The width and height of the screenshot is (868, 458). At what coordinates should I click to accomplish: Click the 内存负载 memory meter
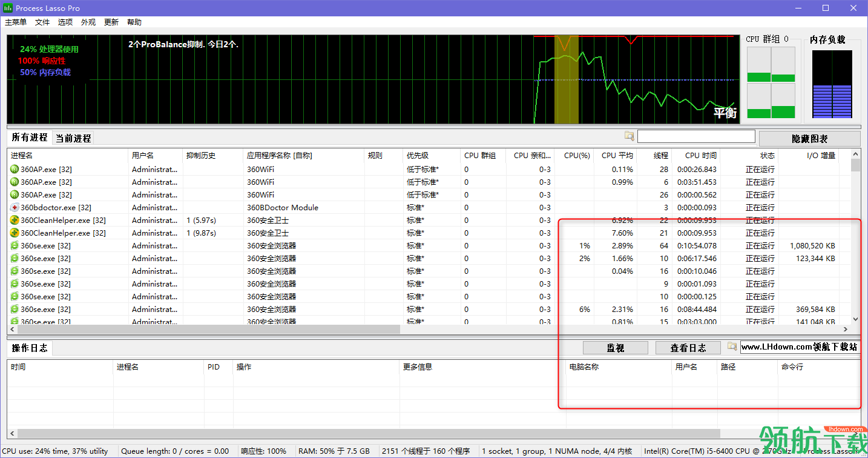tap(832, 84)
